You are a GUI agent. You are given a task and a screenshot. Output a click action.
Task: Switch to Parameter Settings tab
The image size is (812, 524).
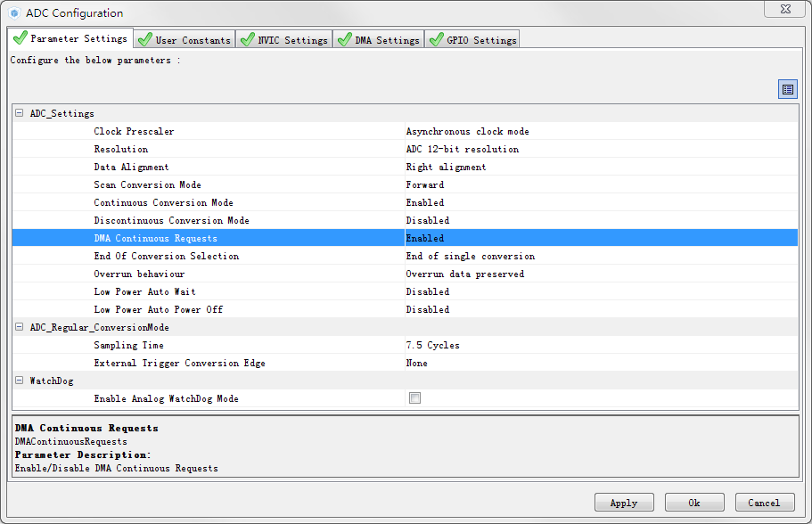click(x=71, y=38)
